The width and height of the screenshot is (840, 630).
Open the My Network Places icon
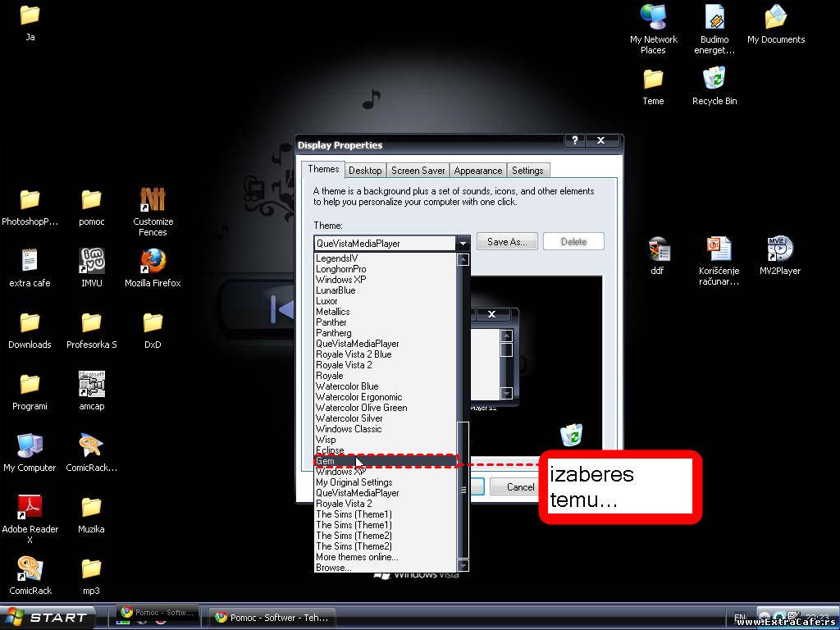[653, 18]
